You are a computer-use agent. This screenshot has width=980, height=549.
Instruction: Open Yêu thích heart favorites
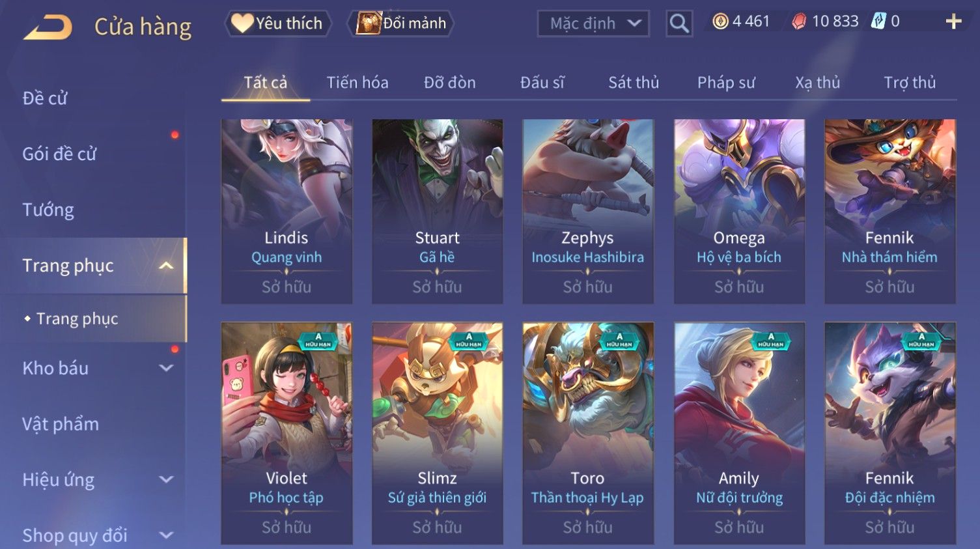tap(278, 23)
